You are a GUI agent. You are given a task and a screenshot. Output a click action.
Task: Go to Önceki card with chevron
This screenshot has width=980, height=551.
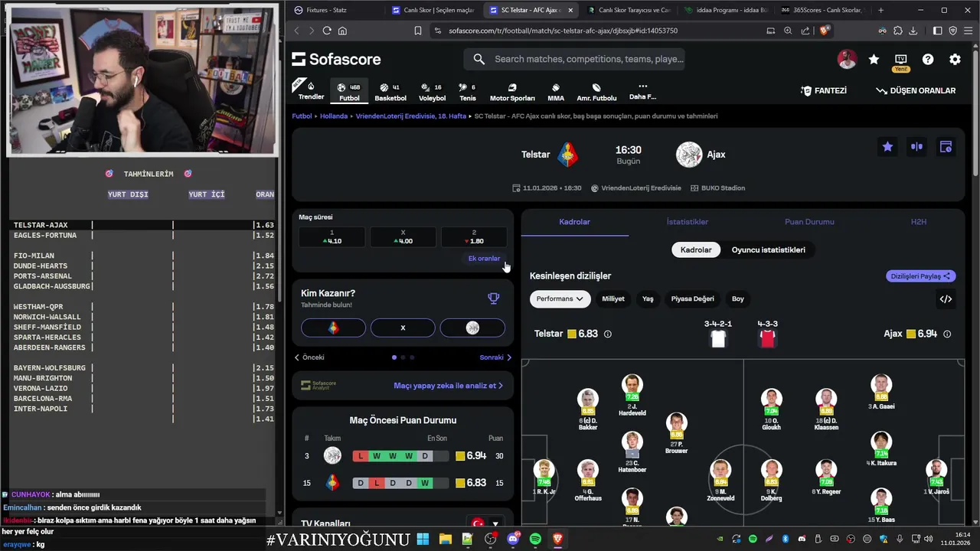click(x=309, y=357)
